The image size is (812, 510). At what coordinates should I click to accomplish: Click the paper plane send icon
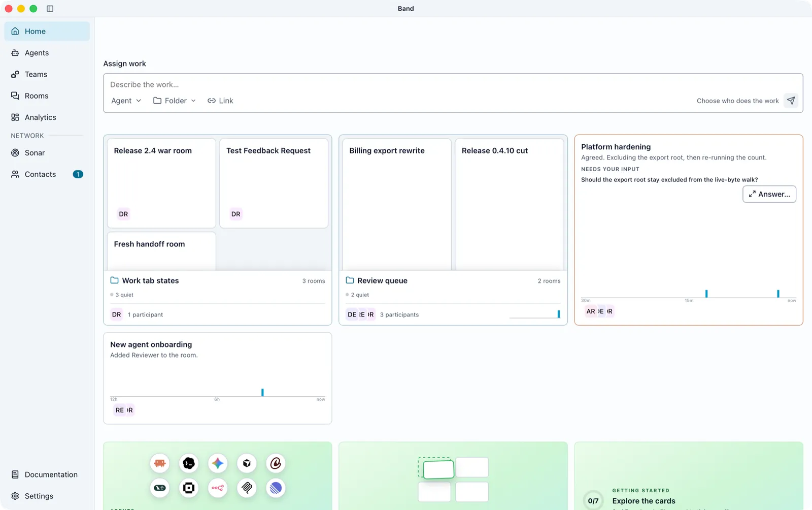pyautogui.click(x=791, y=101)
